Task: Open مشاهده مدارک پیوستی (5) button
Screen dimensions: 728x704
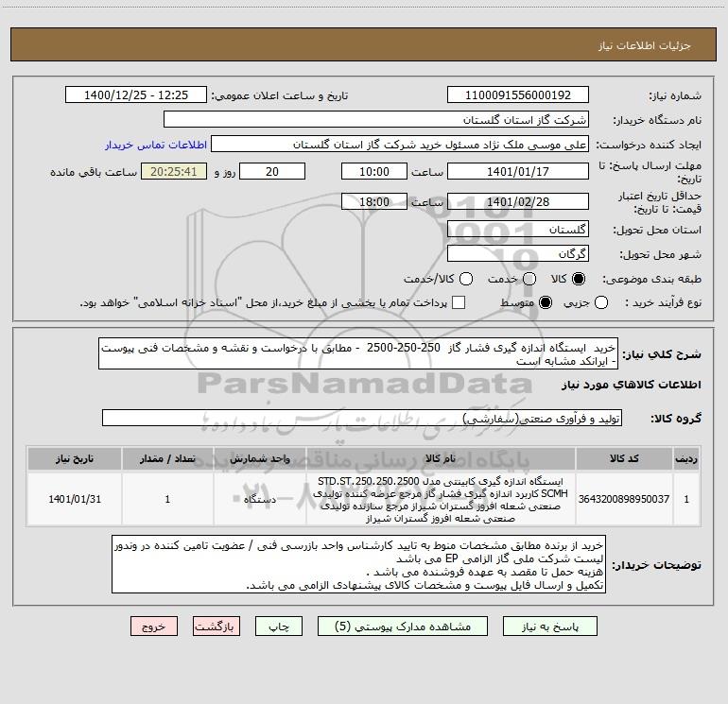Action: pos(403,627)
